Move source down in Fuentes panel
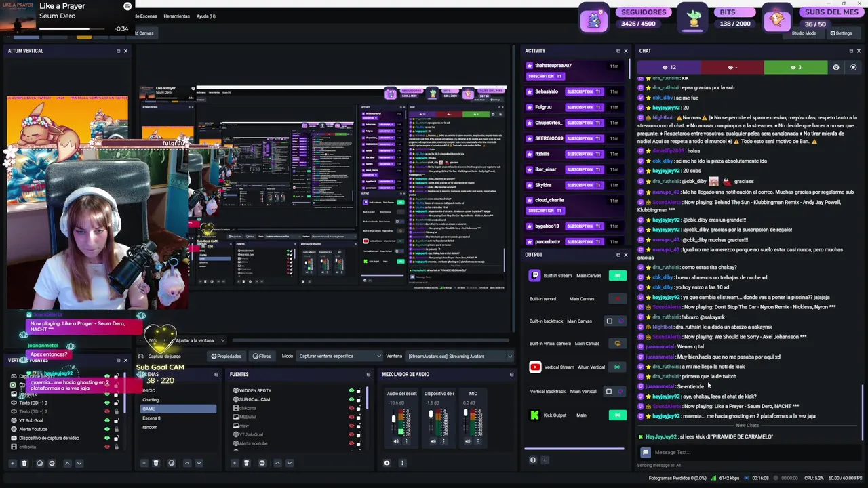The image size is (868, 488). tap(289, 463)
